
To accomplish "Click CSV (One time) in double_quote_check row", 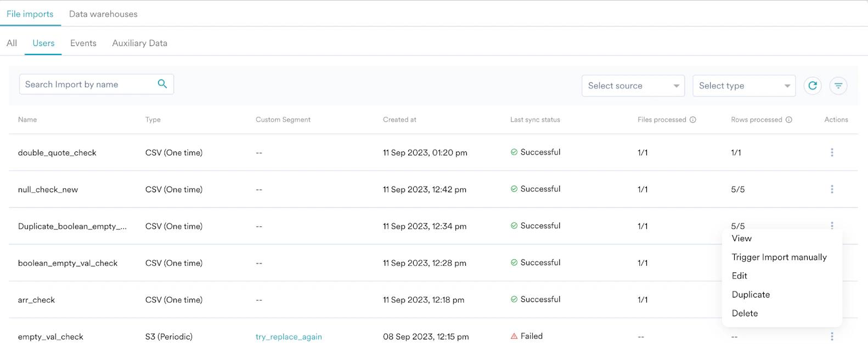I will pos(174,153).
